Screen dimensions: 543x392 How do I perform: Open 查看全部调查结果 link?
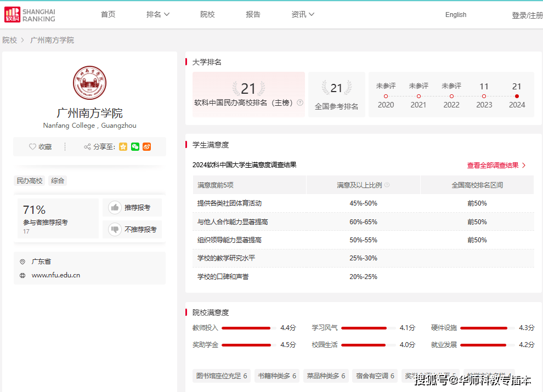coord(496,165)
